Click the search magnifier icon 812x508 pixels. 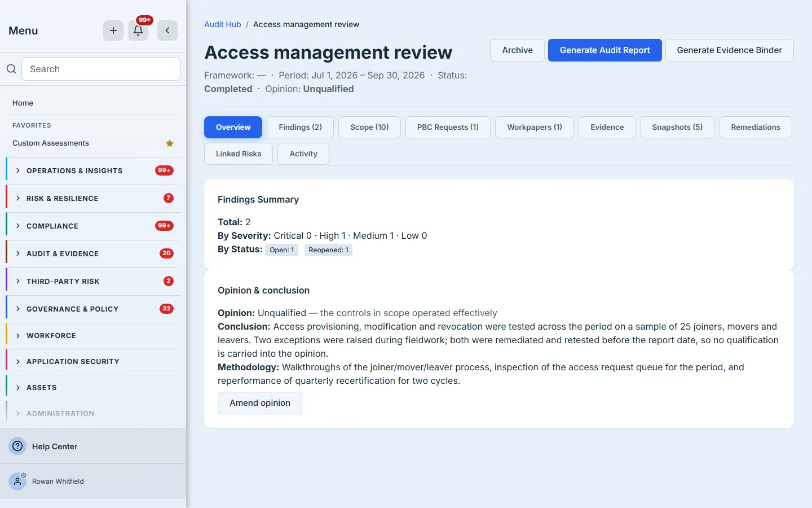[x=11, y=69]
